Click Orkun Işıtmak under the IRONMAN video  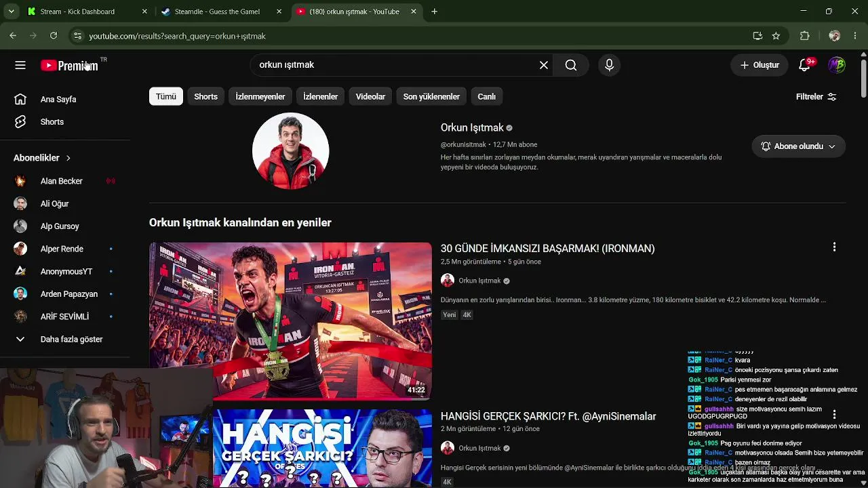479,281
